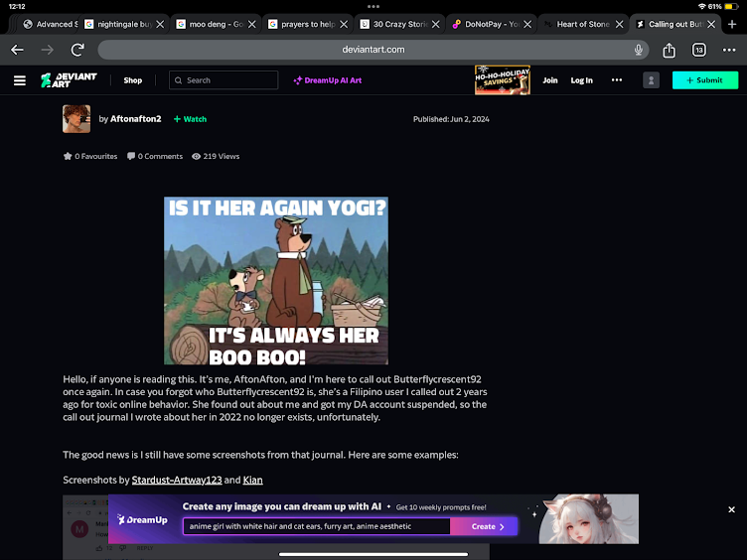The width and height of the screenshot is (747, 560).
Task: Close the DoNotPay tab
Action: (x=527, y=24)
